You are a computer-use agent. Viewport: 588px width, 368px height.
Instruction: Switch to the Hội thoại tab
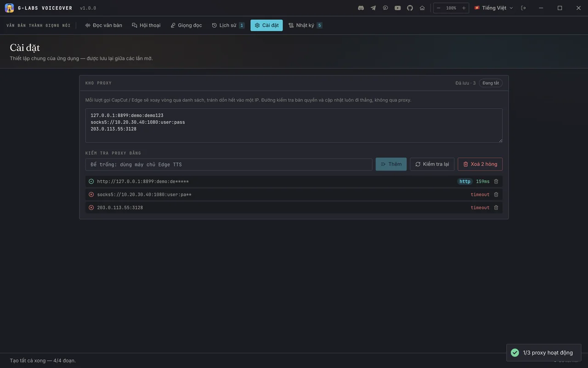tap(146, 25)
